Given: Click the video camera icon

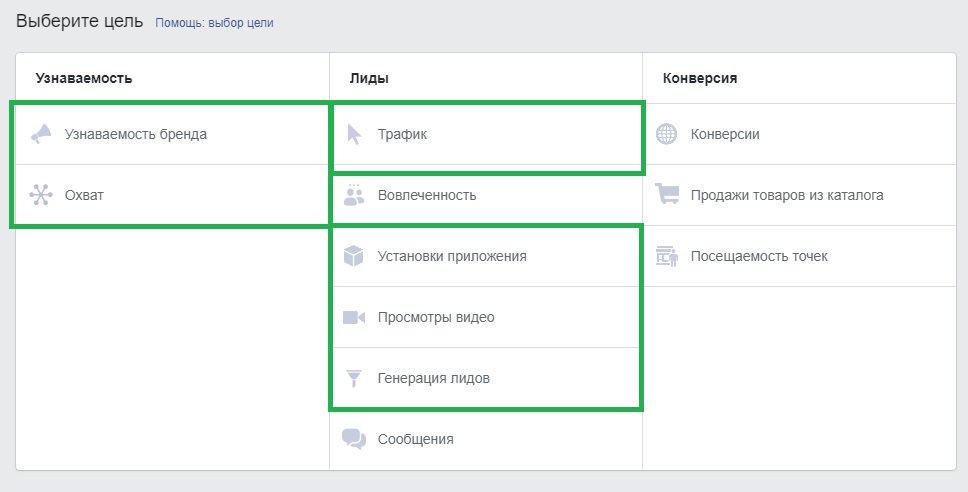Looking at the screenshot, I should coord(354,318).
